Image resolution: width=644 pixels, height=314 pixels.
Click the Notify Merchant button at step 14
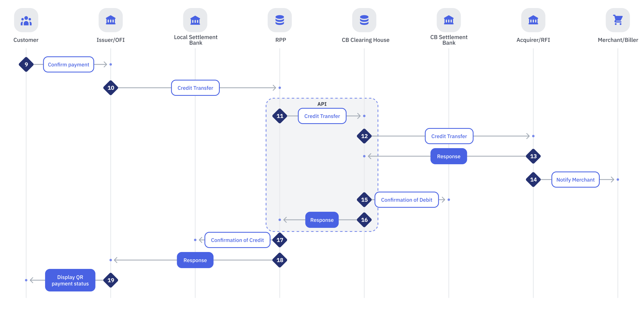pyautogui.click(x=573, y=180)
